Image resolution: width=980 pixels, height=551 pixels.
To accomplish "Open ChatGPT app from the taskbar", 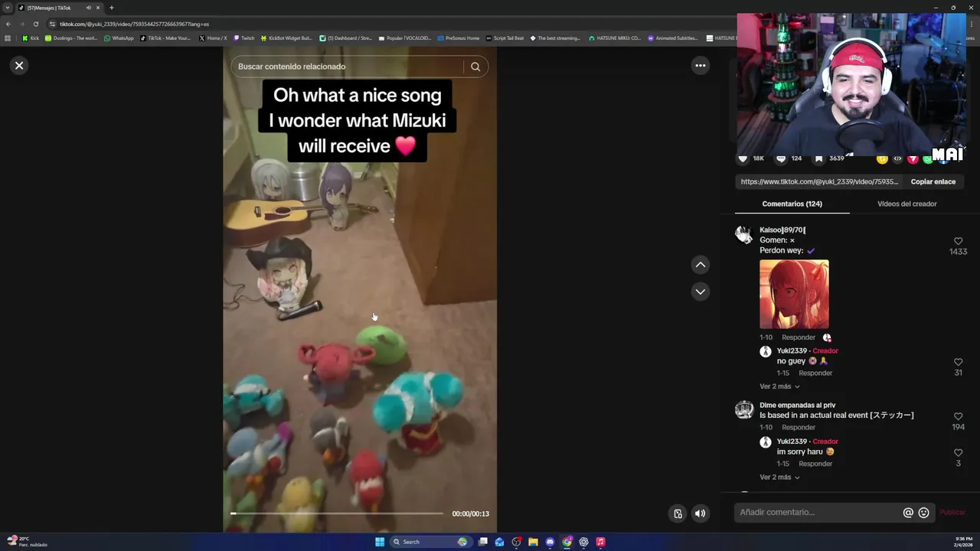I will (x=583, y=542).
